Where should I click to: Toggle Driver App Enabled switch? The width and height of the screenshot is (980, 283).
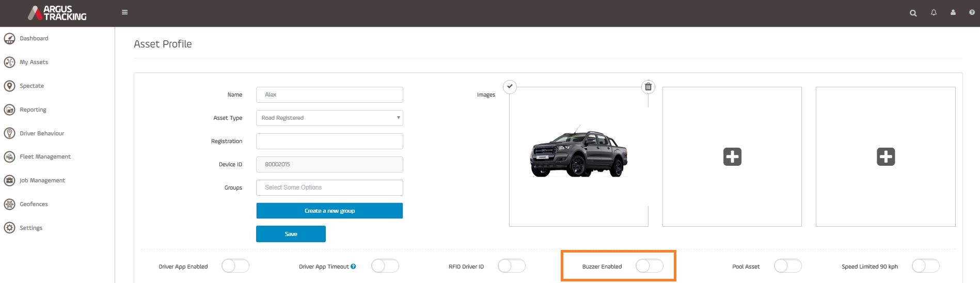click(235, 266)
